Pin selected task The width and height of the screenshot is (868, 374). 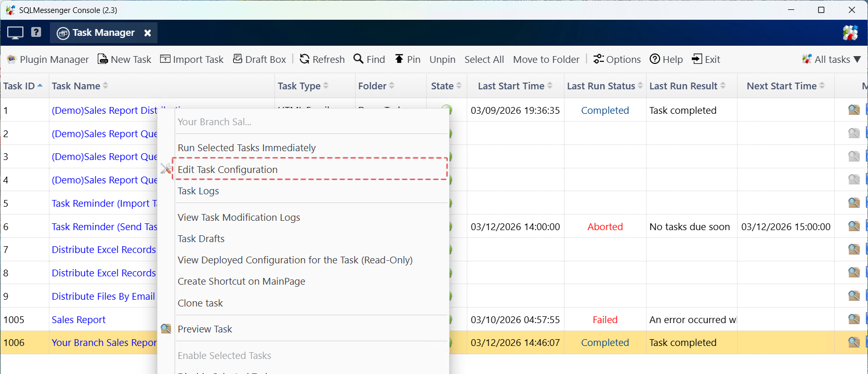(x=407, y=59)
